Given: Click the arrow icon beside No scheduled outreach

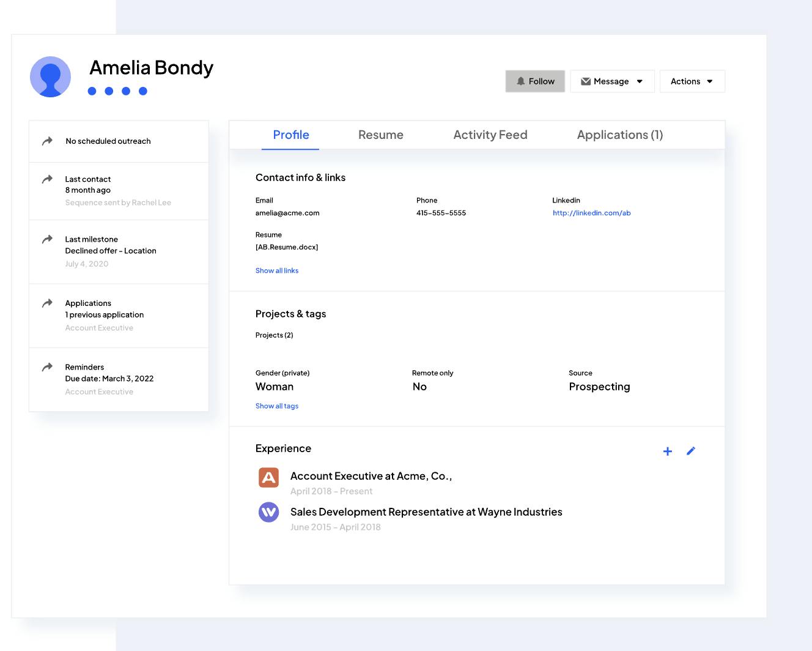Looking at the screenshot, I should [47, 141].
